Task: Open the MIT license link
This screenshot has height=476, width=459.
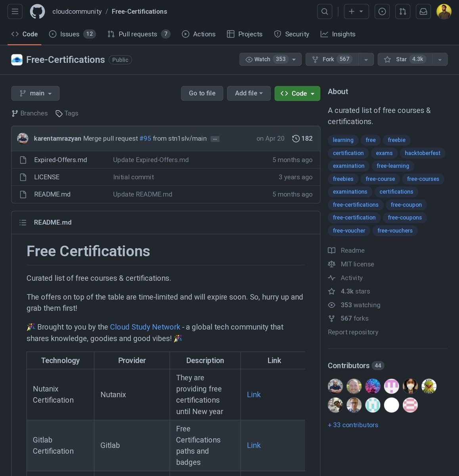Action: (x=351, y=264)
